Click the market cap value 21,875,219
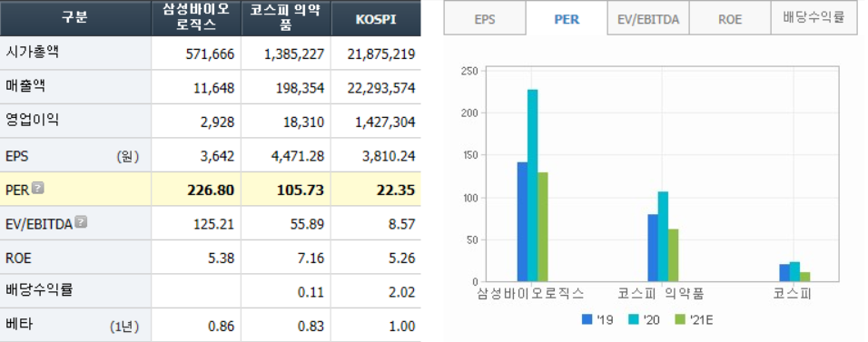Image resolution: width=868 pixels, height=342 pixels. [381, 54]
